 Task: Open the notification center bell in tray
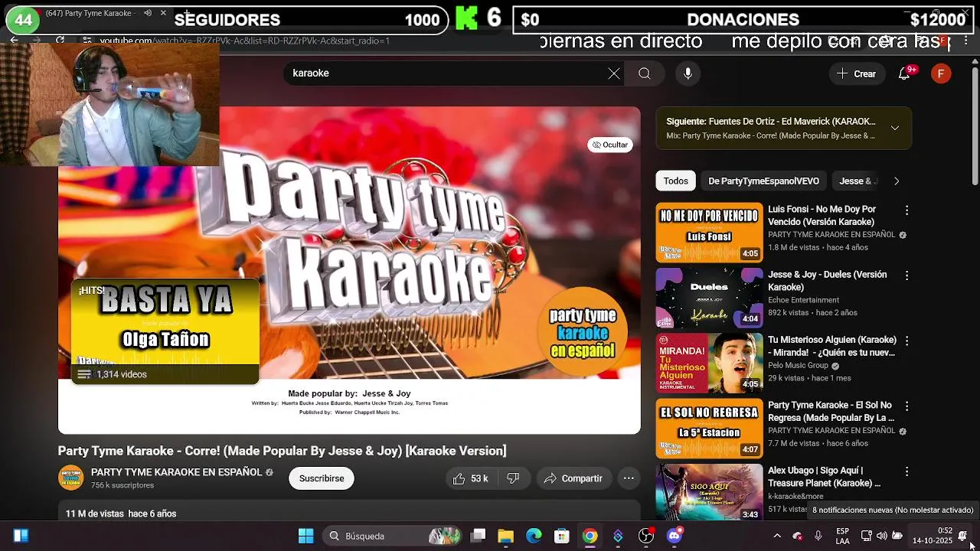[x=962, y=536]
